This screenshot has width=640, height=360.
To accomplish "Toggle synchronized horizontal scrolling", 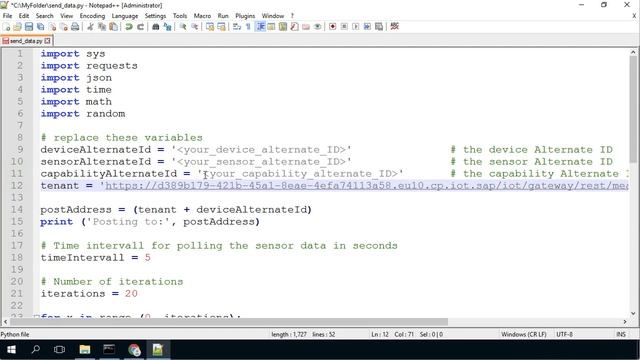I will [222, 27].
